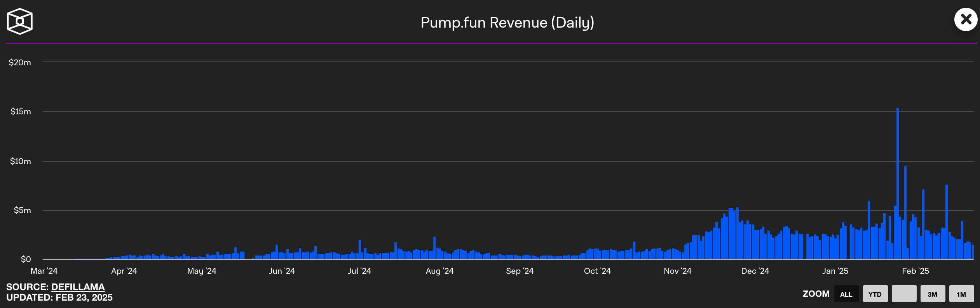980x308 pixels.
Task: Click the ZOOM label text
Action: [x=816, y=294]
